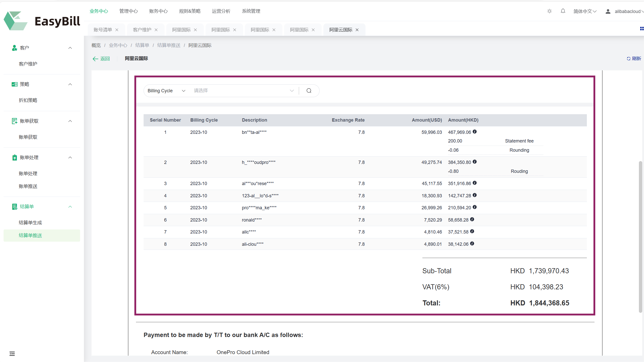Click the 返回 back arrow link
The height and width of the screenshot is (362, 644).
(x=101, y=59)
